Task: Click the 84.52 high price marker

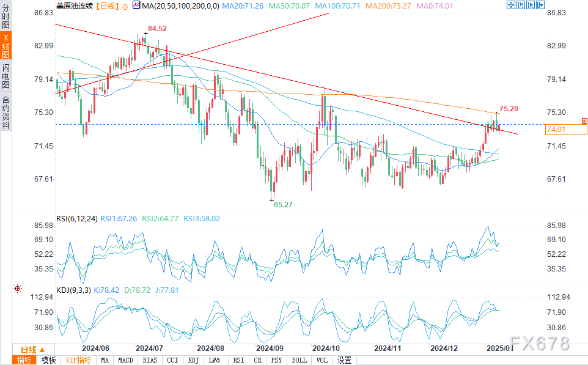Action: click(157, 29)
